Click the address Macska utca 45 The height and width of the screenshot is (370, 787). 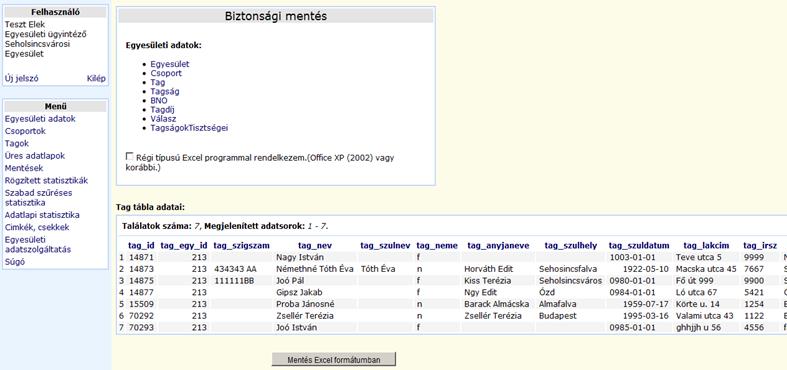(x=706, y=269)
